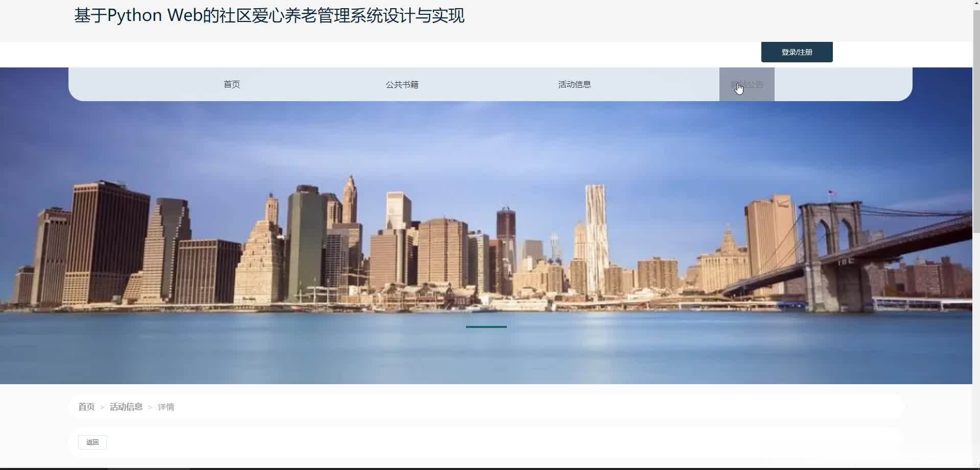The width and height of the screenshot is (980, 470).
Task: Click the 登录/注册 button
Action: [x=796, y=52]
